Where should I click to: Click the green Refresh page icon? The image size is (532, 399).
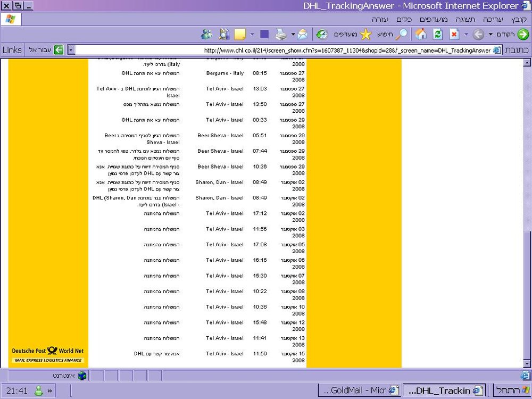tap(438, 34)
